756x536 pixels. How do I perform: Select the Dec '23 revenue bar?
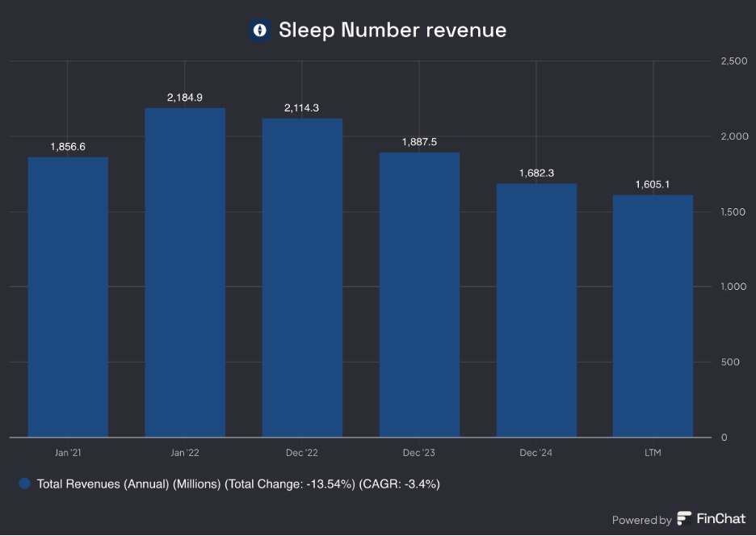(419, 295)
